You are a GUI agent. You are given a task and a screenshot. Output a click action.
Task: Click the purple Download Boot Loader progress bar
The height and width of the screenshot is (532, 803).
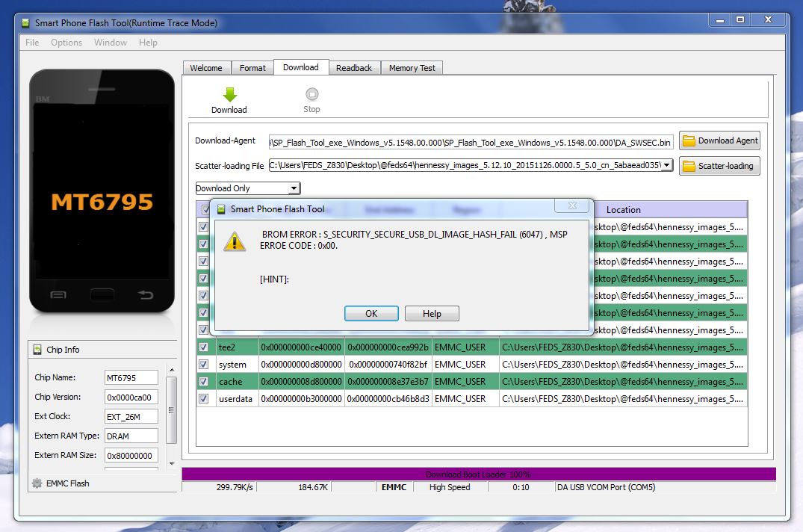(x=478, y=474)
